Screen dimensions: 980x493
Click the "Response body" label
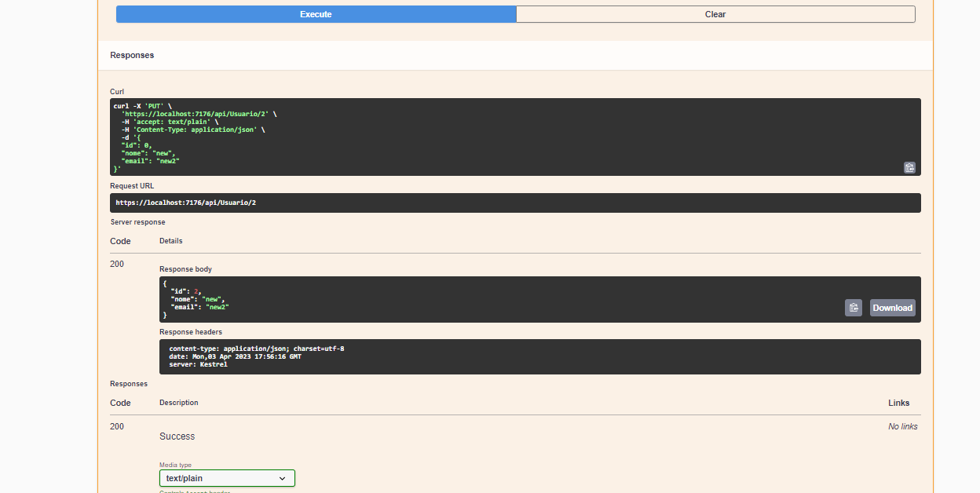[x=185, y=269]
